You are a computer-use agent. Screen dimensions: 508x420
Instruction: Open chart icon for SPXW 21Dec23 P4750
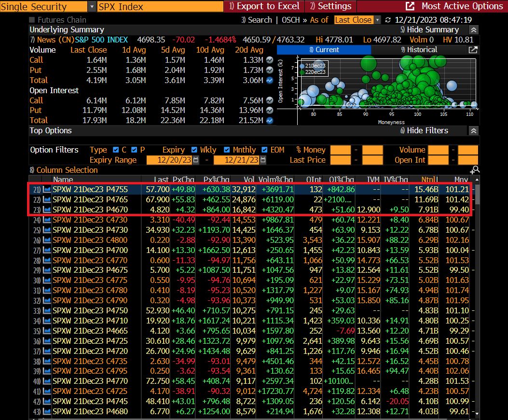pos(47,310)
